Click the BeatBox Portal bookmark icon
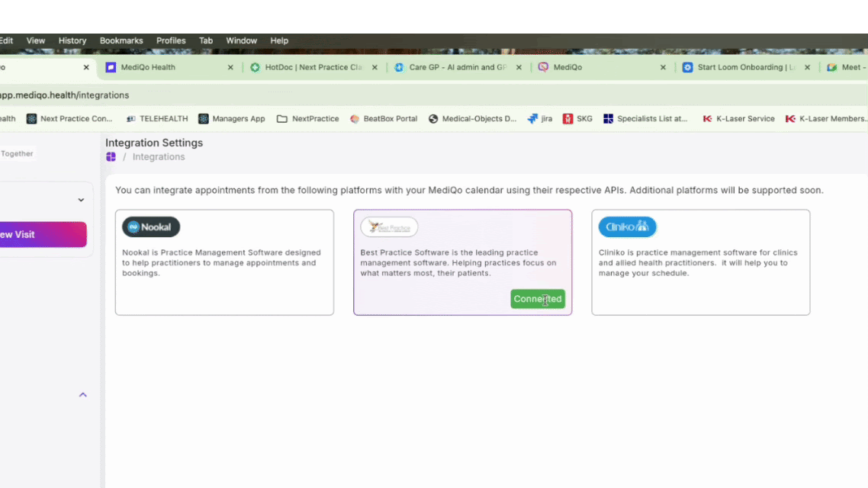The image size is (868, 488). point(355,118)
